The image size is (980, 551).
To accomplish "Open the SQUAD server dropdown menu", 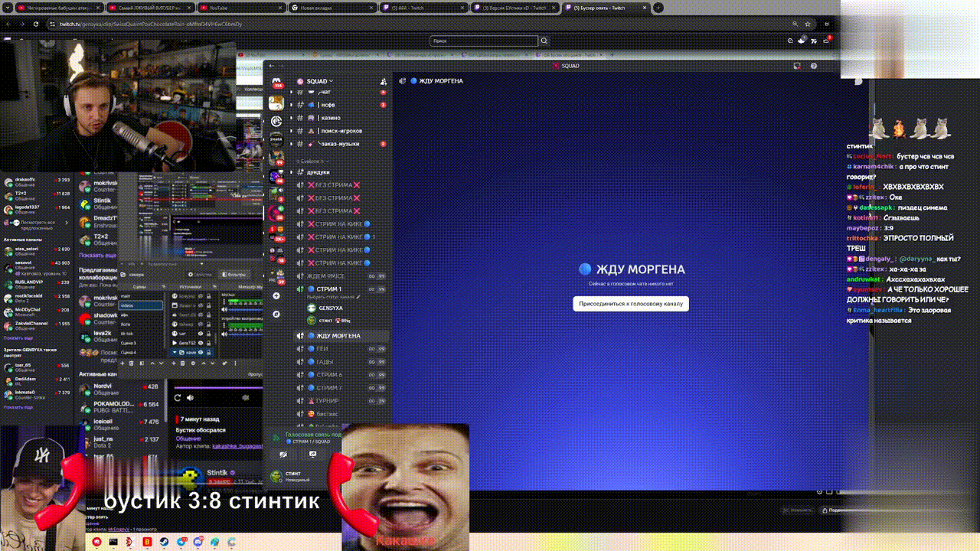I will point(320,81).
